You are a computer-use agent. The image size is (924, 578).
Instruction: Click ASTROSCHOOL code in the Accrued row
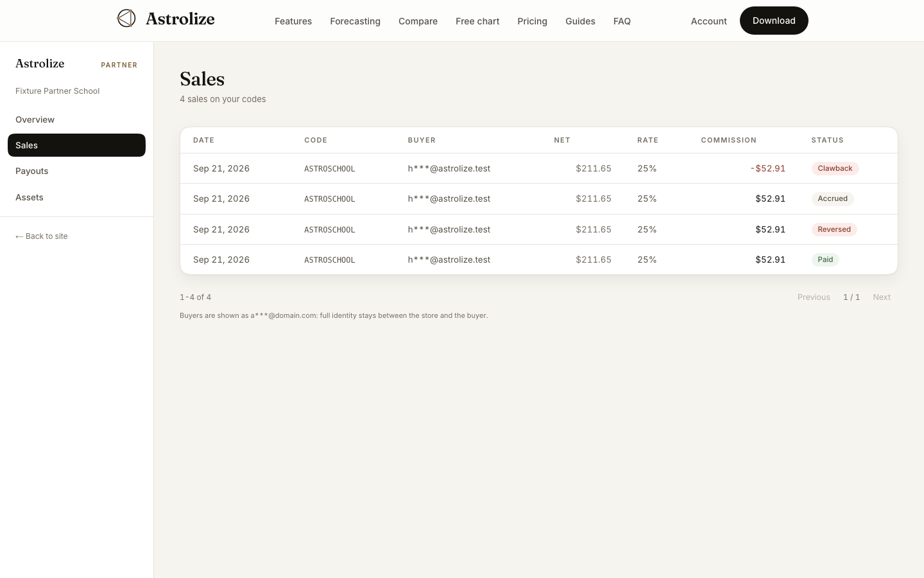tap(330, 199)
